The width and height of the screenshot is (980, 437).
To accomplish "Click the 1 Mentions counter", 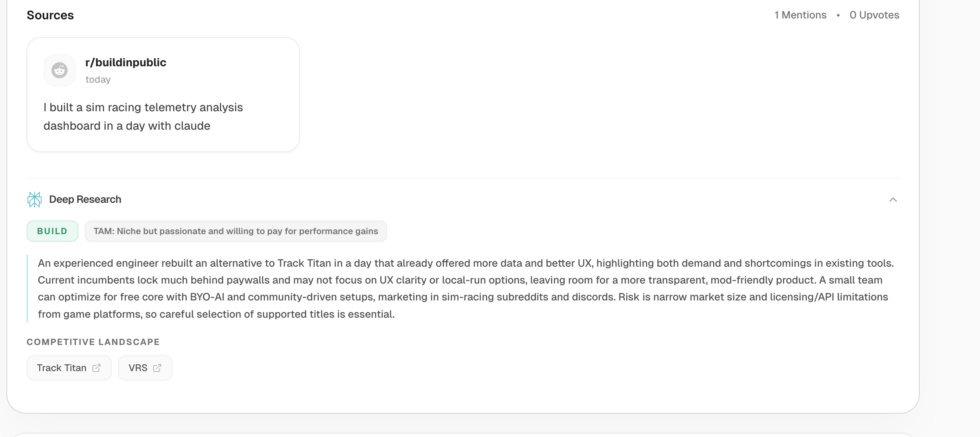I will pyautogui.click(x=800, y=15).
